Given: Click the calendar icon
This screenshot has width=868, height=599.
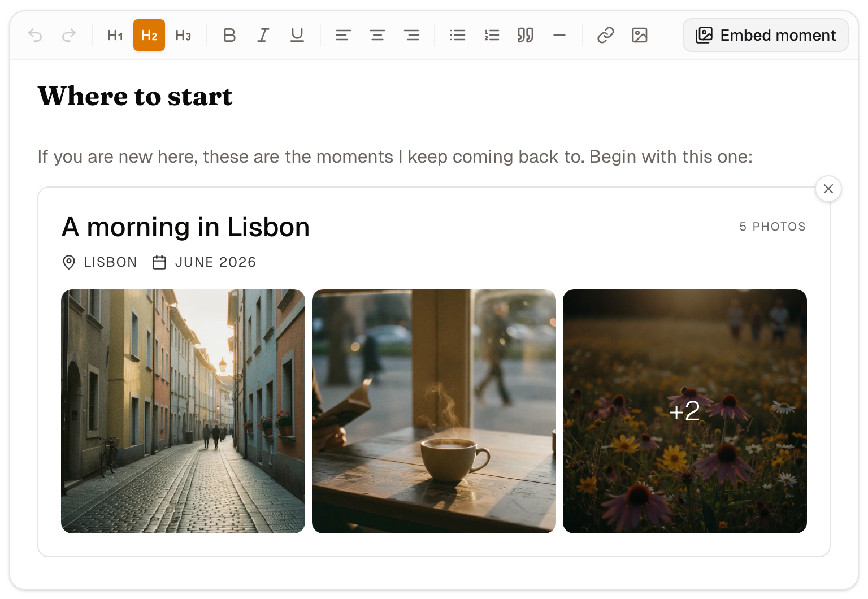Looking at the screenshot, I should click(x=159, y=262).
